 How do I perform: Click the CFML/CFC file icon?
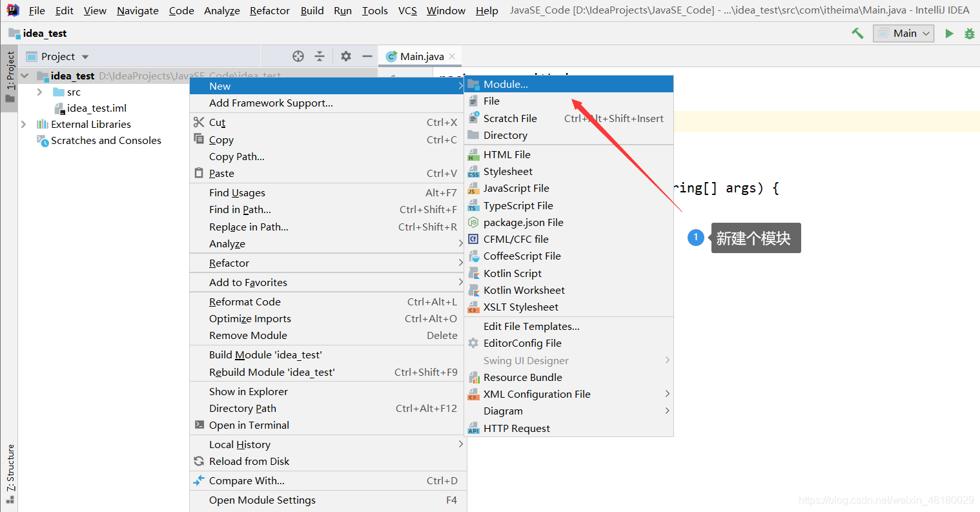pyautogui.click(x=473, y=239)
